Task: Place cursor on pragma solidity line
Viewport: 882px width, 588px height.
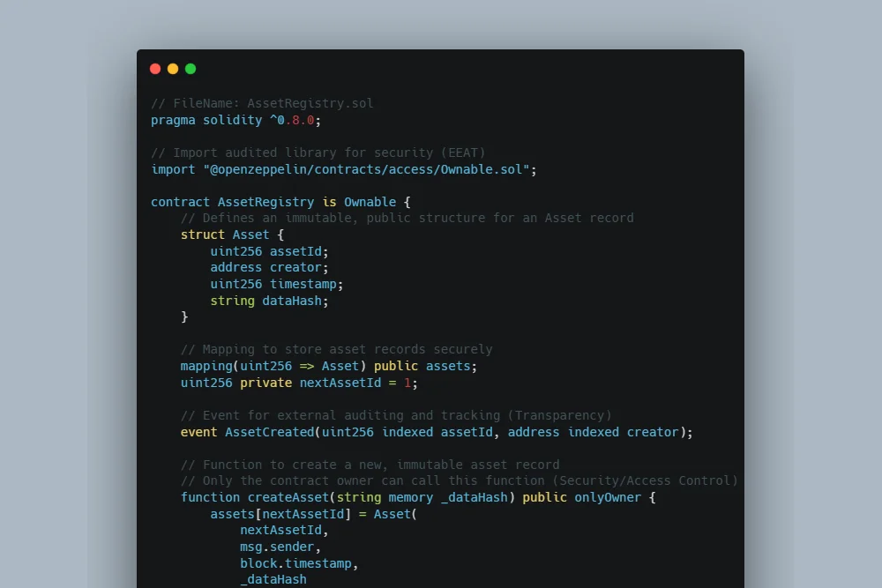Action: coord(235,120)
